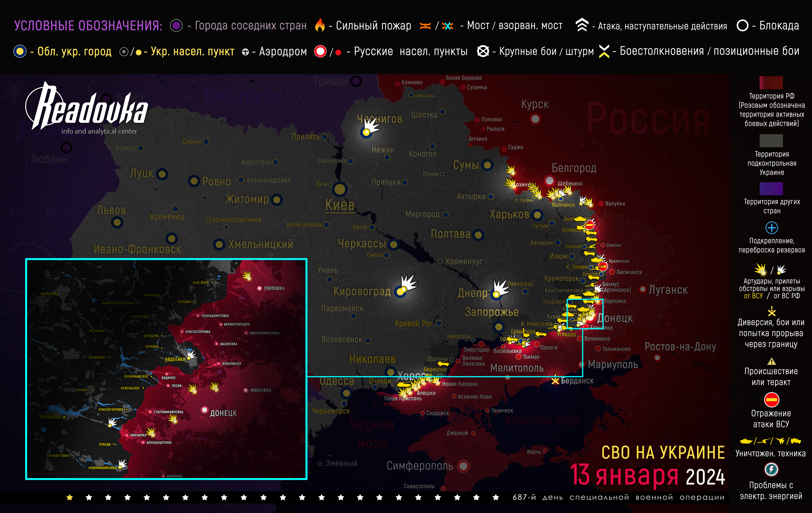Select the gray Ukraine-controlled territory swatch
Screen dimensions: 812x513
click(x=771, y=140)
